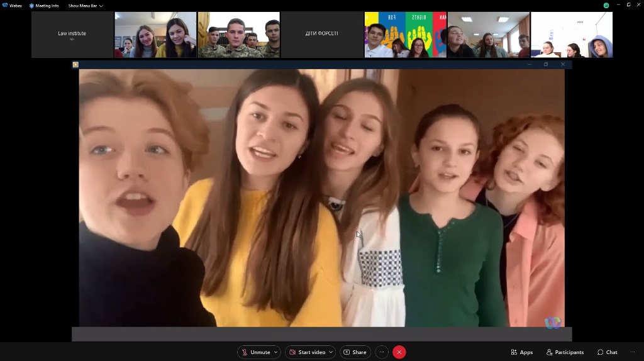This screenshot has height=361, width=644.
Task: Select the ДІТИ ФОРСЕТІ participant tile
Action: click(x=322, y=35)
